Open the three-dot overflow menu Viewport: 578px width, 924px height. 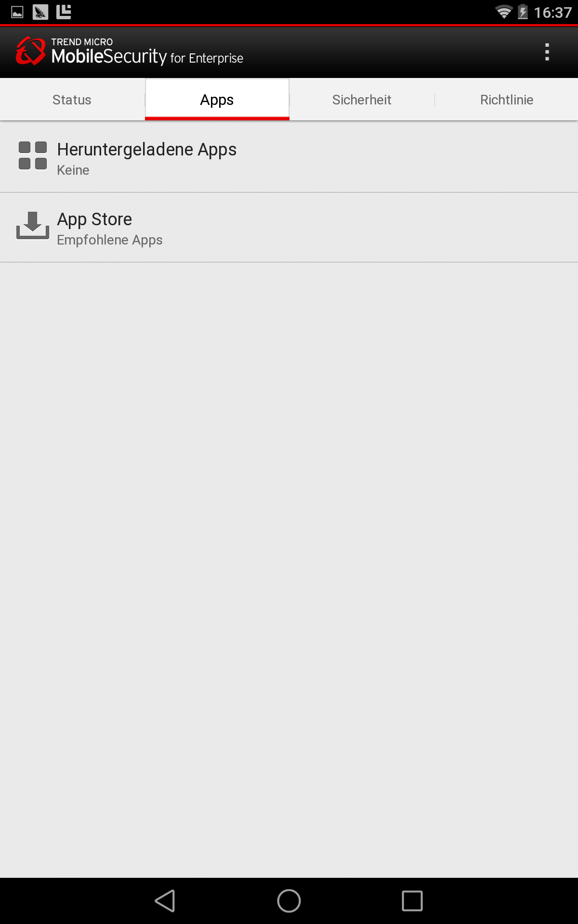tap(547, 52)
